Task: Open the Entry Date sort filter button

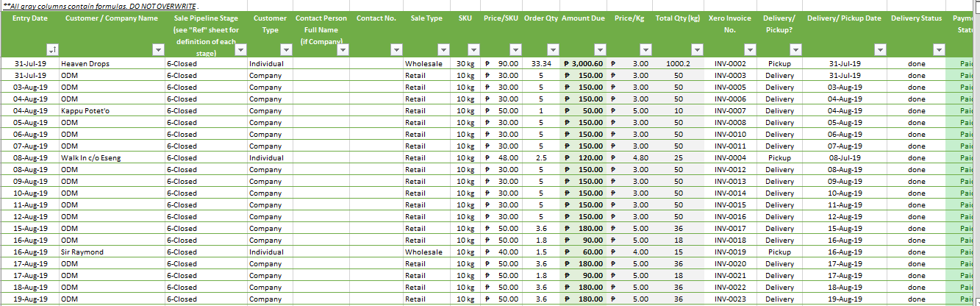Action: (x=52, y=49)
